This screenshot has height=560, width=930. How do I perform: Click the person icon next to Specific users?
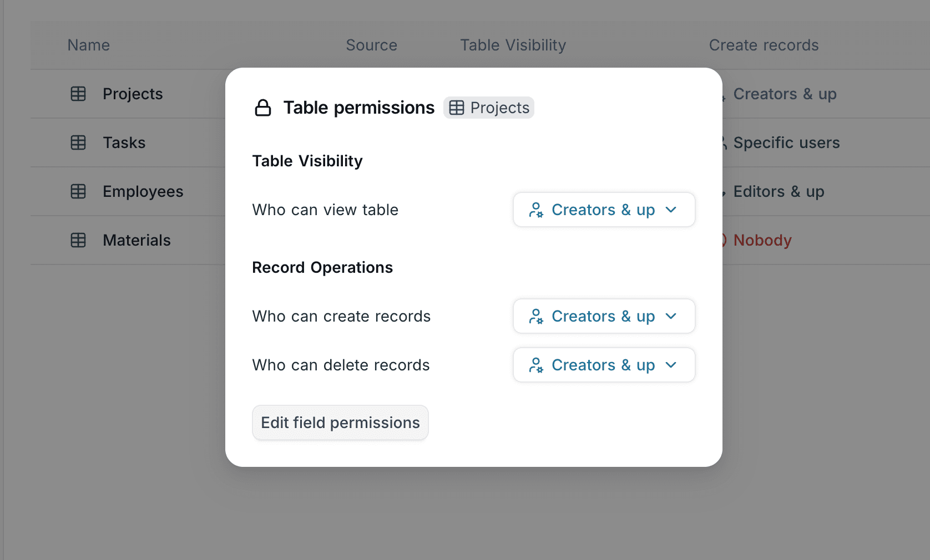coord(723,142)
